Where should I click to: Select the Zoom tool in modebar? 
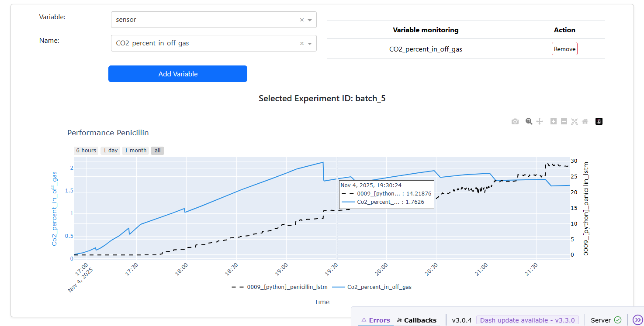point(529,121)
